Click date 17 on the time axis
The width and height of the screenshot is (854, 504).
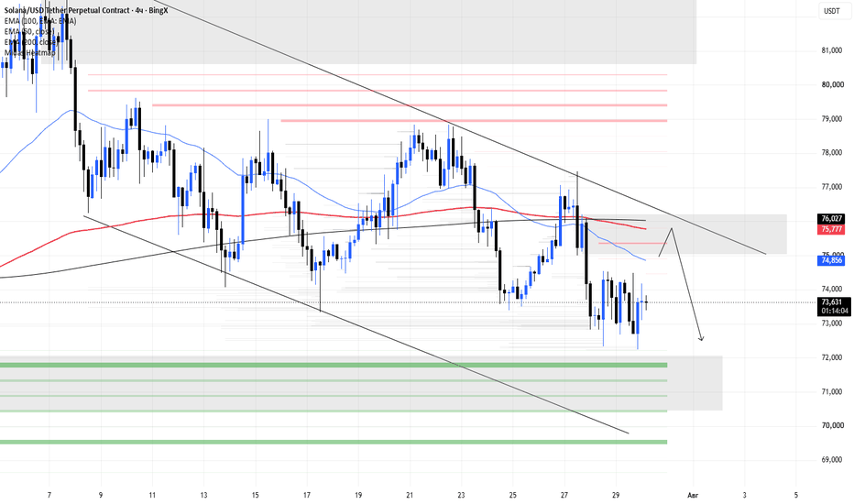307,495
